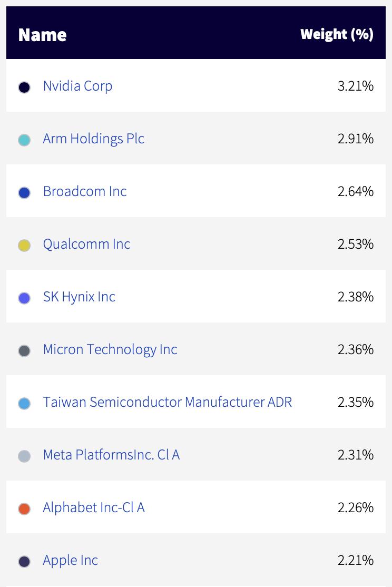Viewport: 392px width, 587px height.
Task: Open Taiwan Semiconductor Manufacturer ADR link
Action: pyautogui.click(x=168, y=402)
